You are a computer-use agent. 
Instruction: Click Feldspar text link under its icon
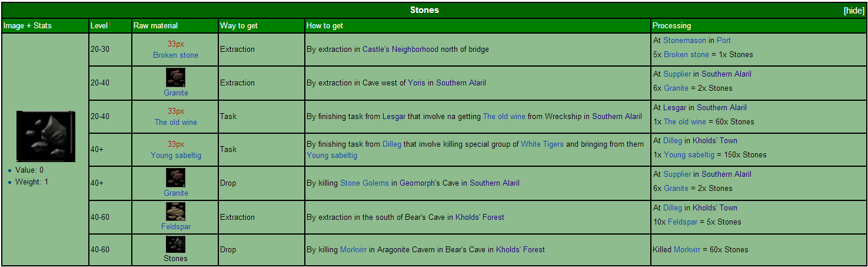176,227
